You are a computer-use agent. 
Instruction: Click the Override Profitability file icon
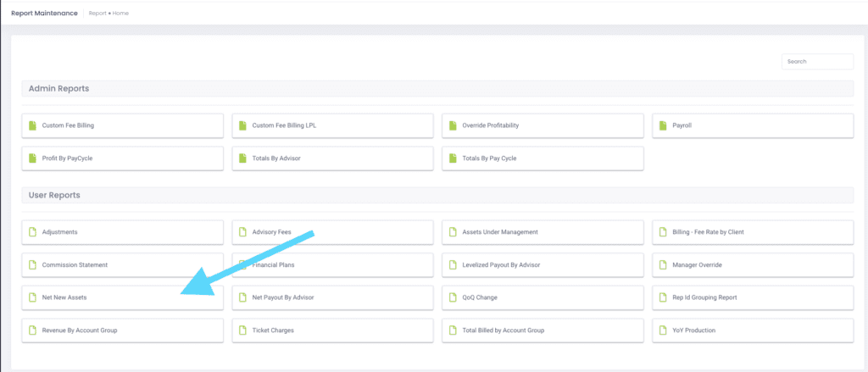(x=453, y=125)
